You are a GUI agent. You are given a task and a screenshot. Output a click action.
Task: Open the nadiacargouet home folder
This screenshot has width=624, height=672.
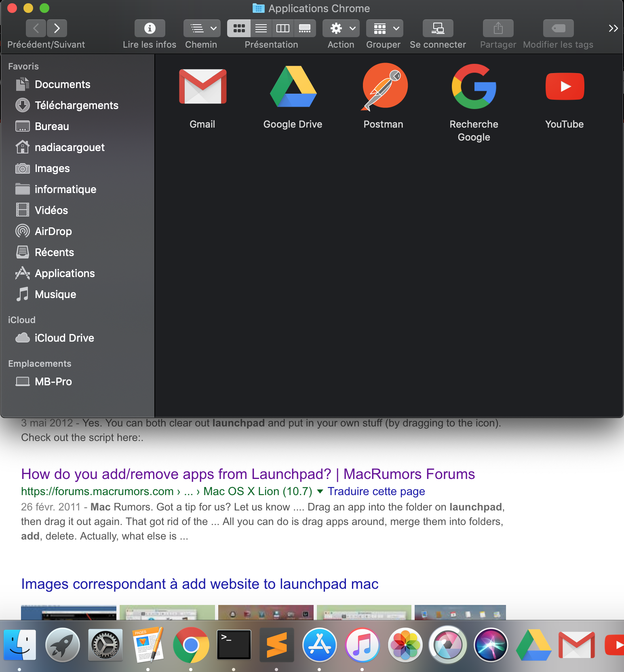click(77, 147)
